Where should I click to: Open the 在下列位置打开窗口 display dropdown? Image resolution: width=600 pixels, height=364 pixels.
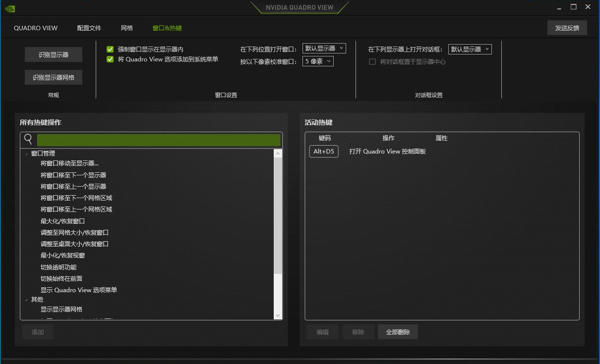[x=324, y=49]
